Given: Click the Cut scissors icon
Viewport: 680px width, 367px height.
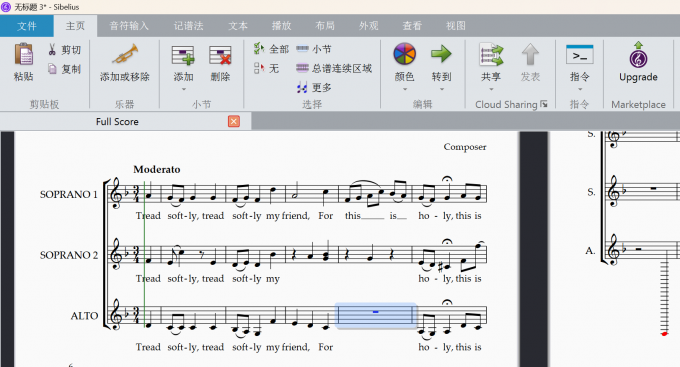Looking at the screenshot, I should (52, 49).
